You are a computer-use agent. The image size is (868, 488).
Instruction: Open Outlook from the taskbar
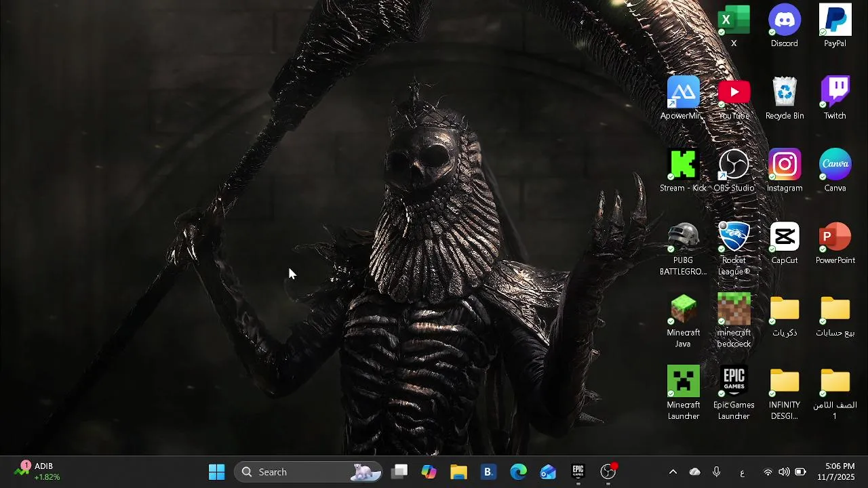tap(548, 472)
